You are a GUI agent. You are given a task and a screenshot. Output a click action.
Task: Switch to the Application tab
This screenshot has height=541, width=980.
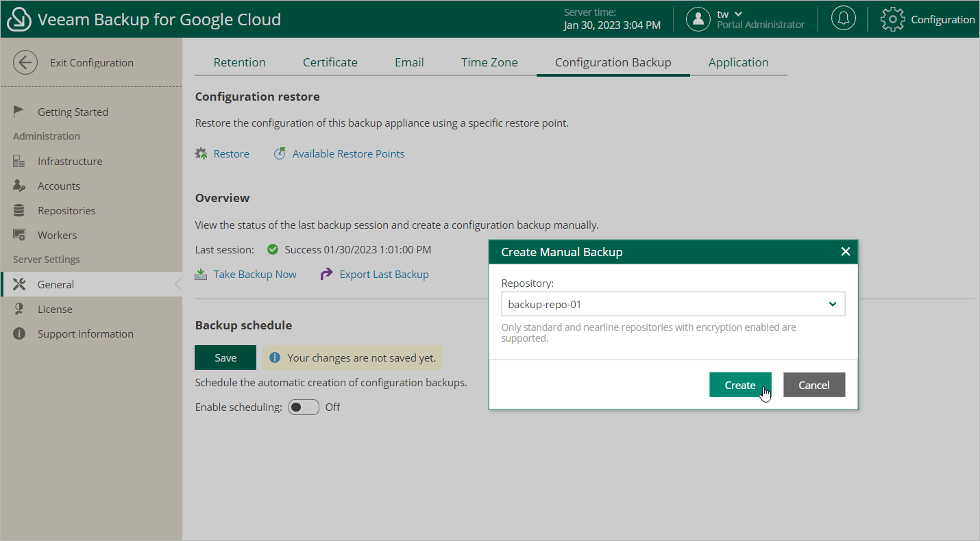tap(738, 62)
